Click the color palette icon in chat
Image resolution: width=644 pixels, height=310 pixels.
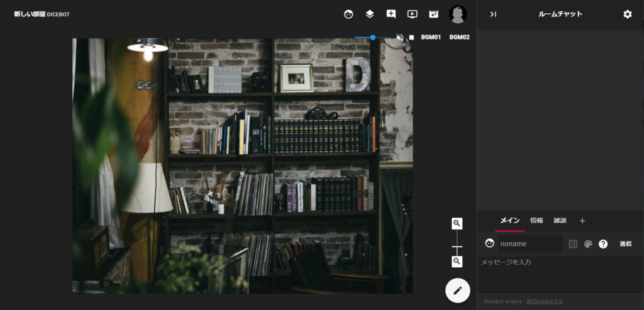pos(588,244)
